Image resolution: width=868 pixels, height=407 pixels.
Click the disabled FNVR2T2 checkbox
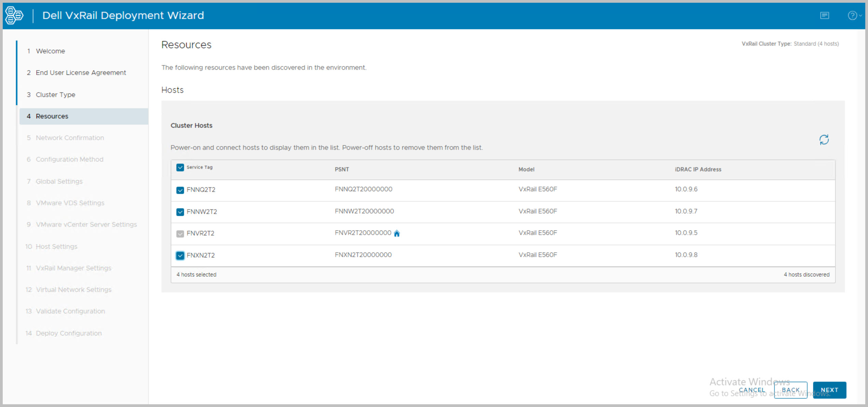(x=180, y=234)
